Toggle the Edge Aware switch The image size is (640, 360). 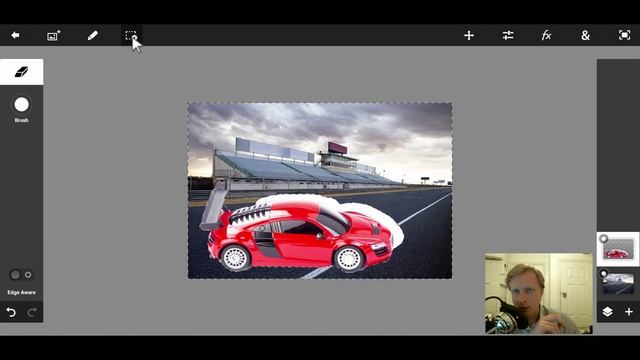point(21,275)
